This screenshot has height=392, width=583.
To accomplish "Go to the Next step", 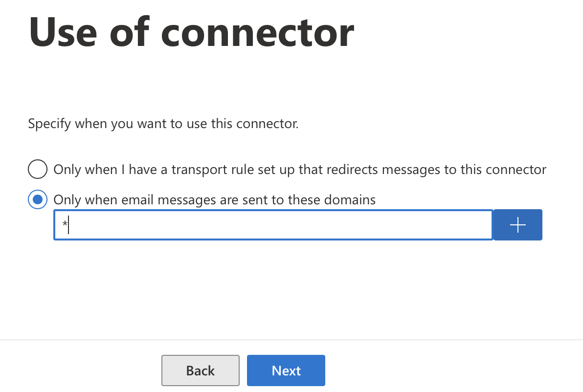I will [x=286, y=370].
